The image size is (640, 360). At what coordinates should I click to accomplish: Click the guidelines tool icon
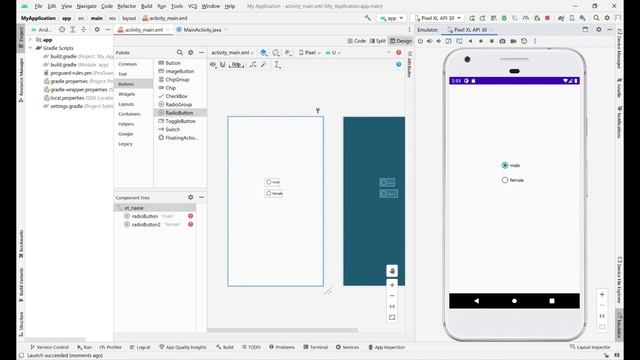click(x=277, y=64)
